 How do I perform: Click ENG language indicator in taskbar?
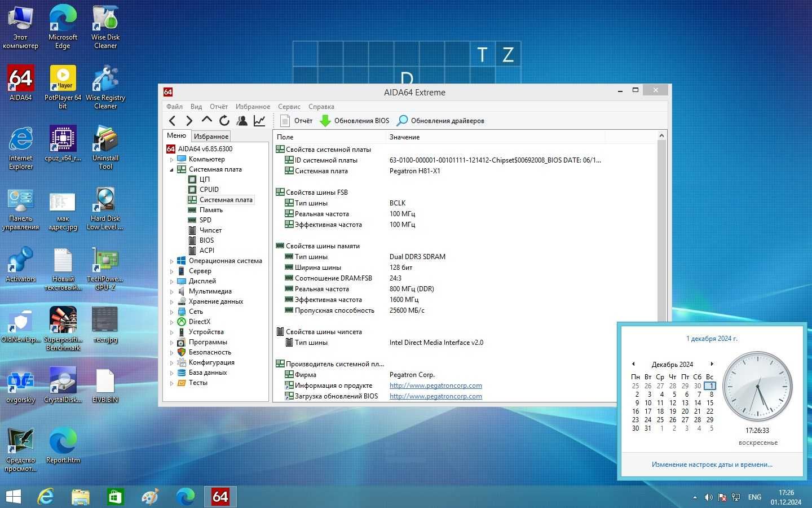[x=754, y=497]
